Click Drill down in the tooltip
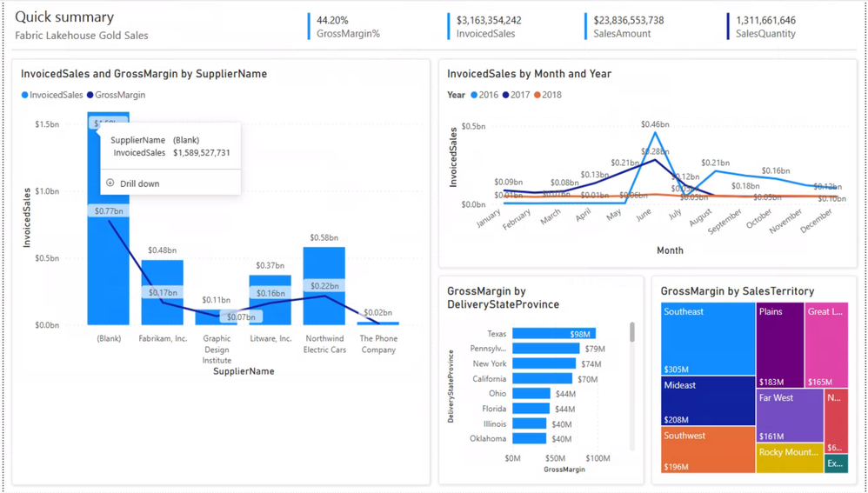 (139, 183)
